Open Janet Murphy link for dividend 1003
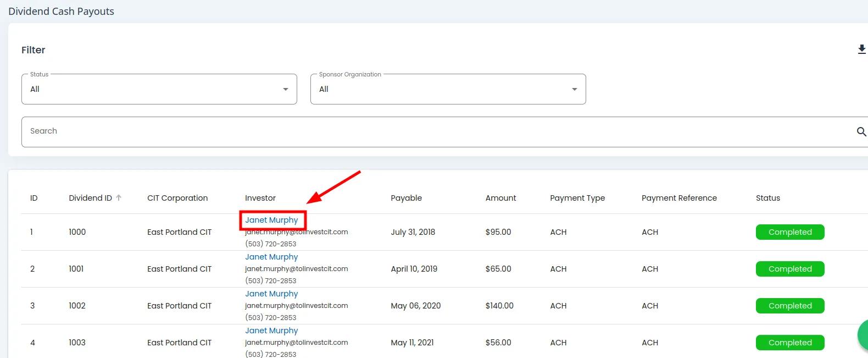 pyautogui.click(x=271, y=331)
